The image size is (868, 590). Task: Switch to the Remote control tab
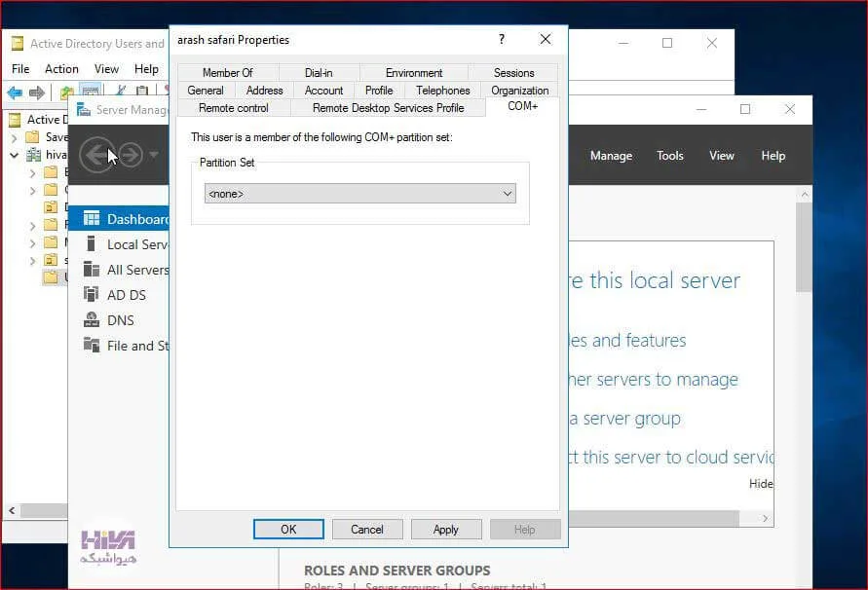click(234, 108)
